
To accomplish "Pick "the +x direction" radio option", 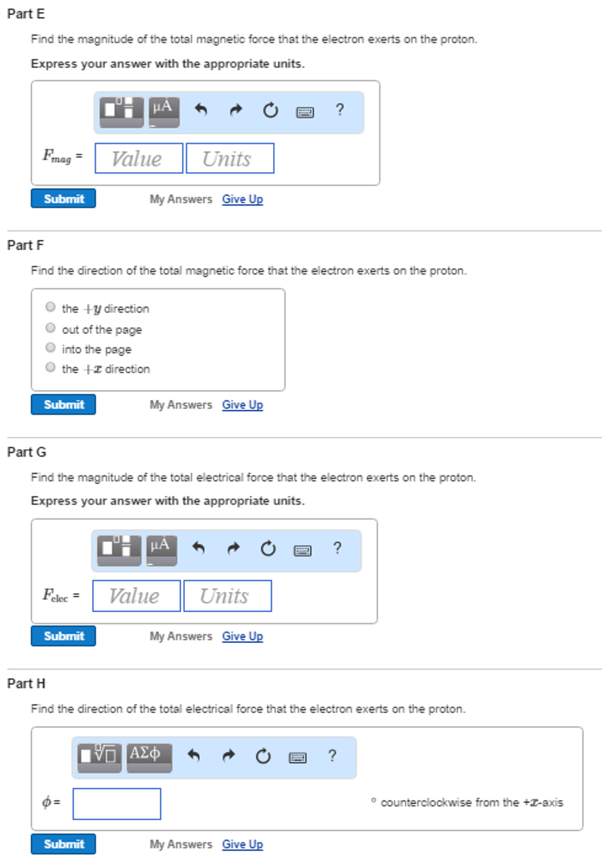I will pyautogui.click(x=50, y=367).
